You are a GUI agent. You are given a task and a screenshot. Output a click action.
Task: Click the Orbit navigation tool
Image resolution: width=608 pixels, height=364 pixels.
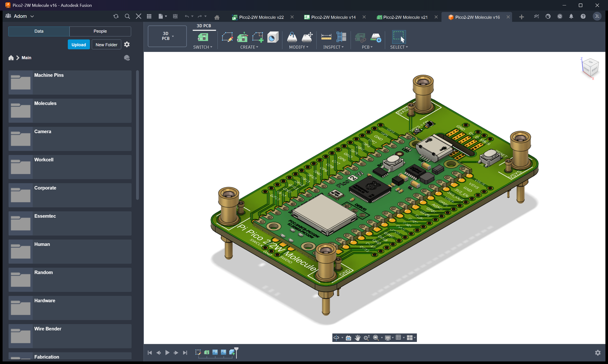(336, 338)
